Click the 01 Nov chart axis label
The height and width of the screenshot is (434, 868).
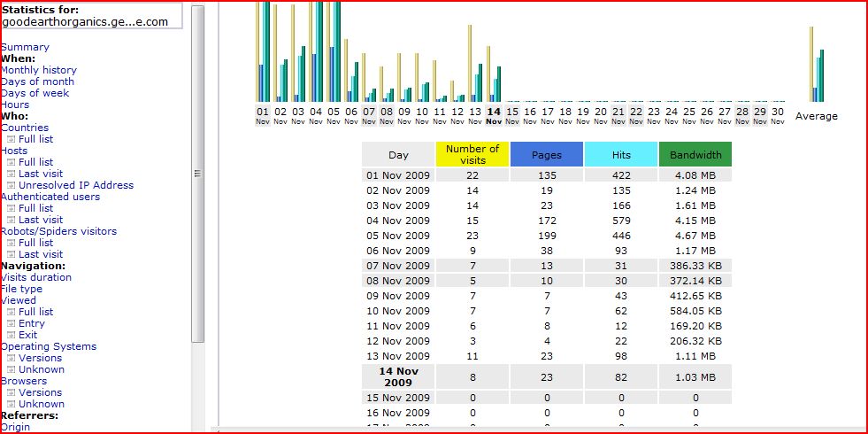pyautogui.click(x=263, y=115)
